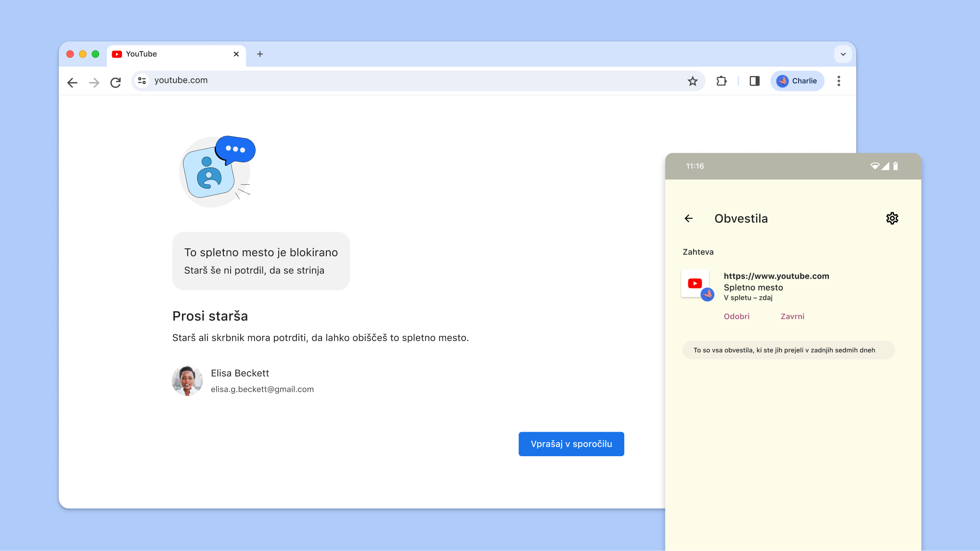Tap the phone Wi-Fi status icon
This screenshot has width=980, height=551.
pos(875,166)
